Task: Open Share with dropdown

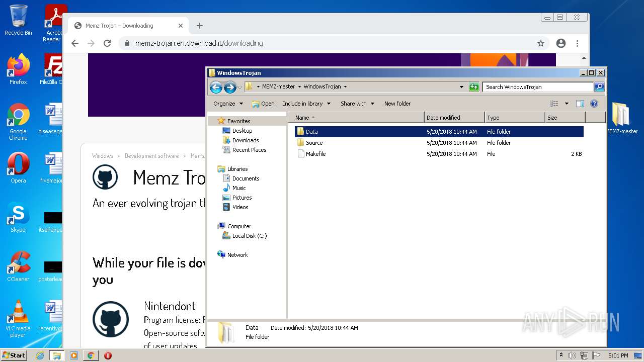Action: tap(357, 104)
